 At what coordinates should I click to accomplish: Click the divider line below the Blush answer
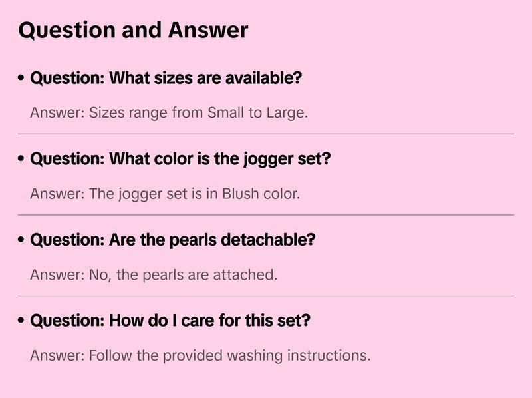(266, 215)
